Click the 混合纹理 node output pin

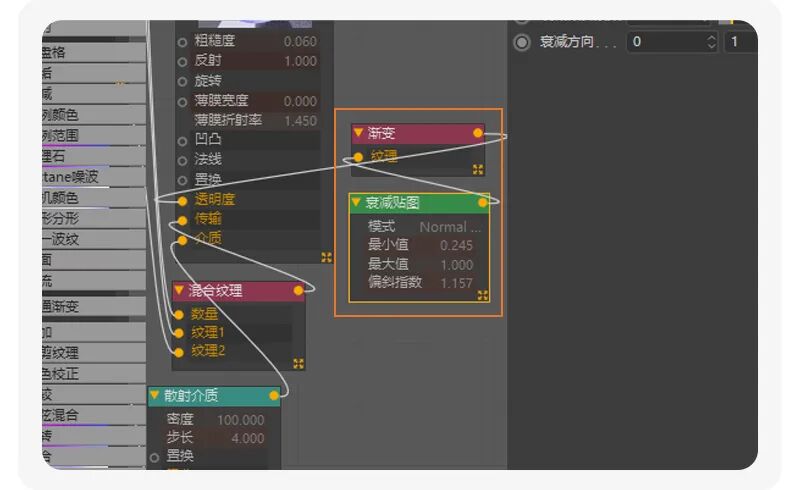(298, 290)
